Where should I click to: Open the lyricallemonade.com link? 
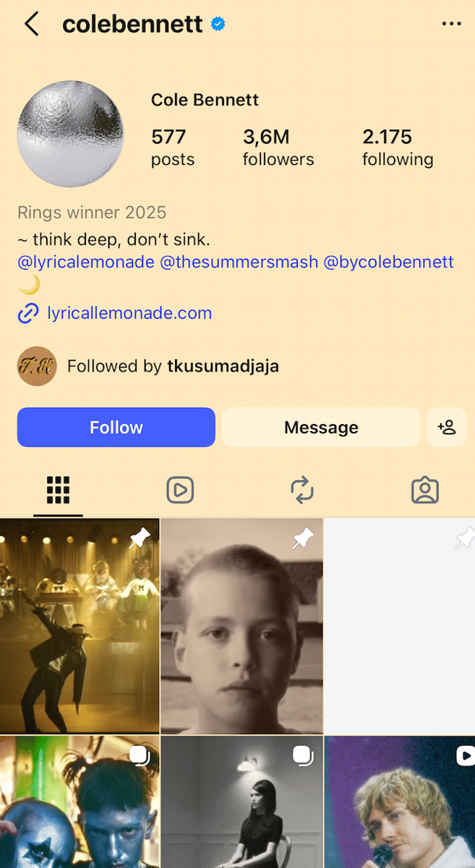[129, 313]
